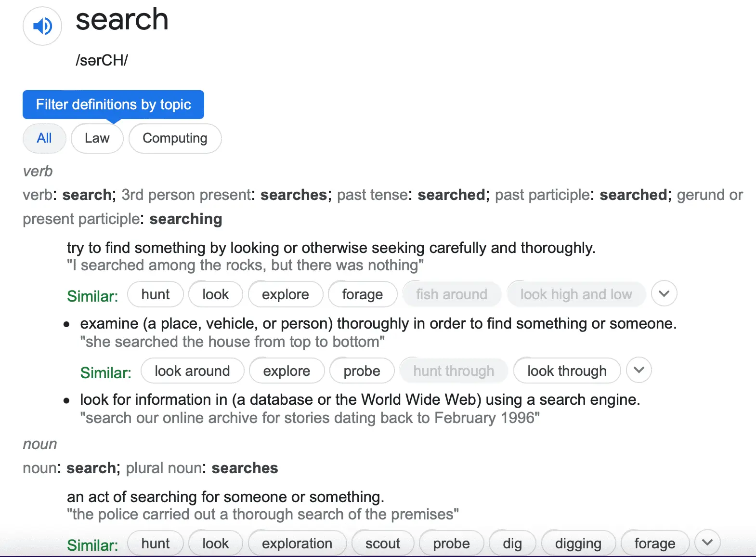Click the probe synonym in noun section
The width and height of the screenshot is (756, 557).
tap(451, 544)
